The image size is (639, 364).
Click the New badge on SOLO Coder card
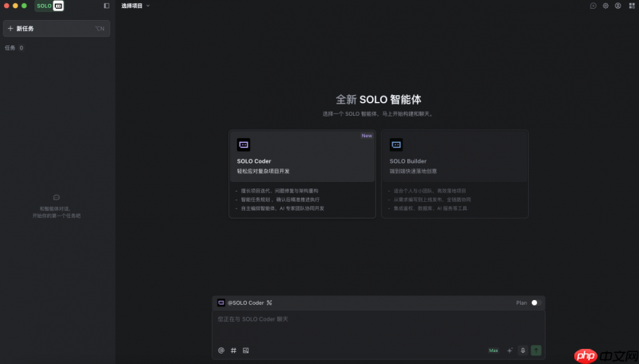tap(367, 136)
